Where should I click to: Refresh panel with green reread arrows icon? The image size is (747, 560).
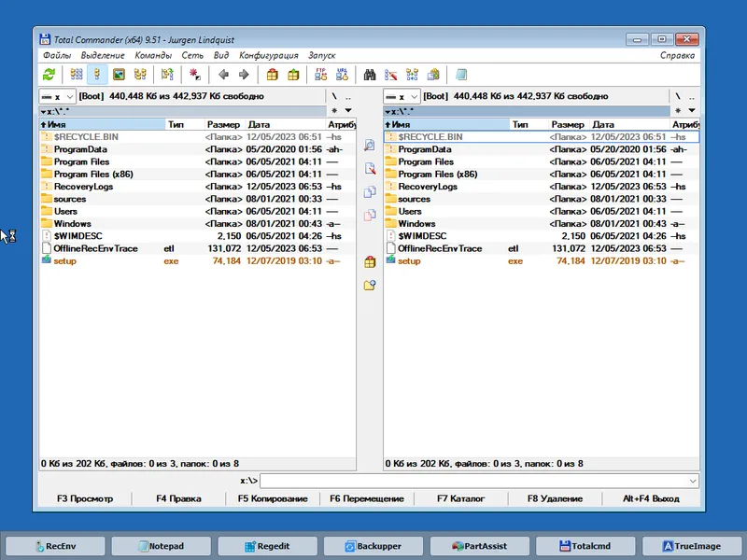(49, 75)
